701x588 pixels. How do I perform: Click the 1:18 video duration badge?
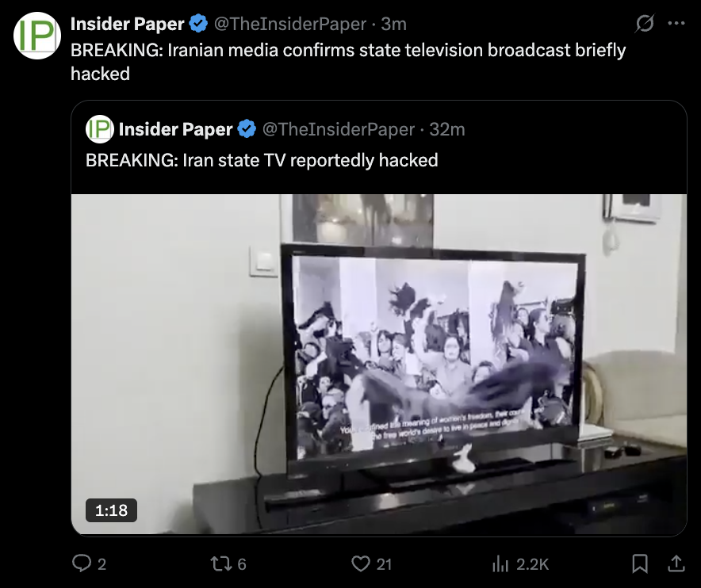point(111,510)
